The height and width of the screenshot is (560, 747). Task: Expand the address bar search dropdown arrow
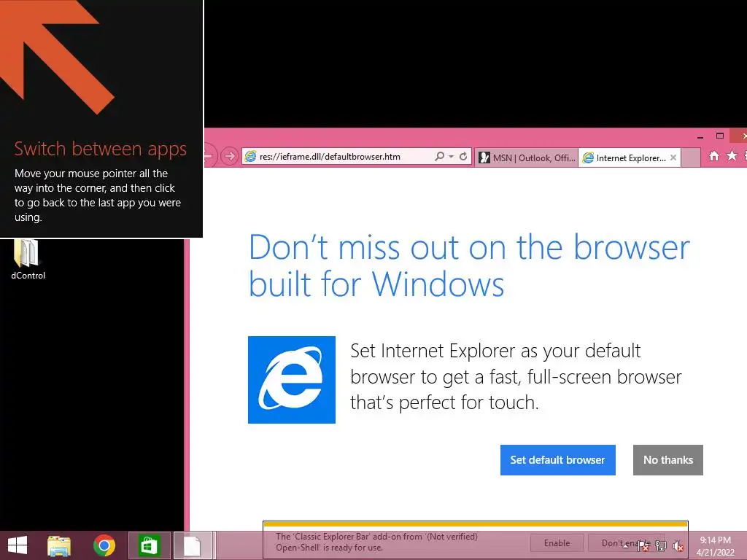pyautogui.click(x=451, y=156)
